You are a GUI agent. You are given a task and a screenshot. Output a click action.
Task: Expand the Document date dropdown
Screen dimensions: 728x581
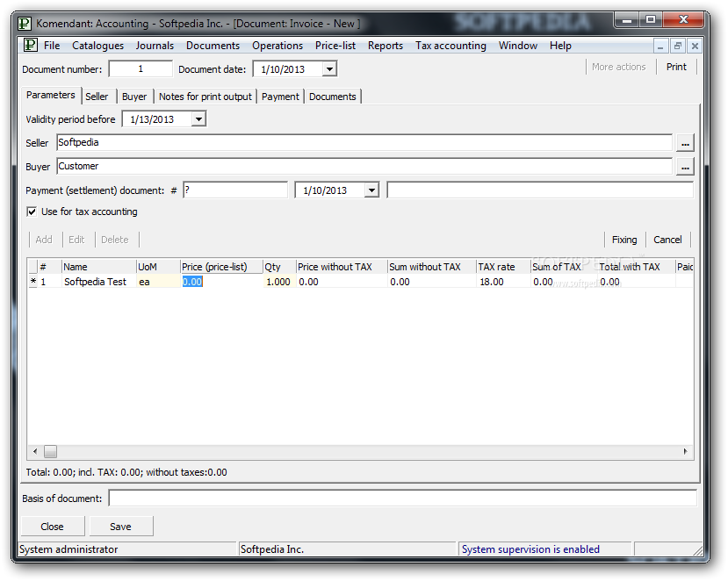(x=329, y=69)
